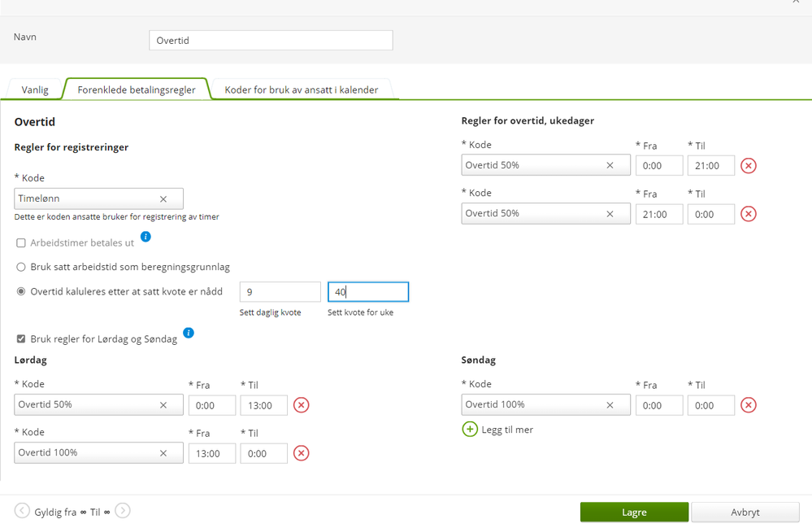Remove Lørdag Overtid 50% rule row
Image resolution: width=812 pixels, height=528 pixels.
302,405
